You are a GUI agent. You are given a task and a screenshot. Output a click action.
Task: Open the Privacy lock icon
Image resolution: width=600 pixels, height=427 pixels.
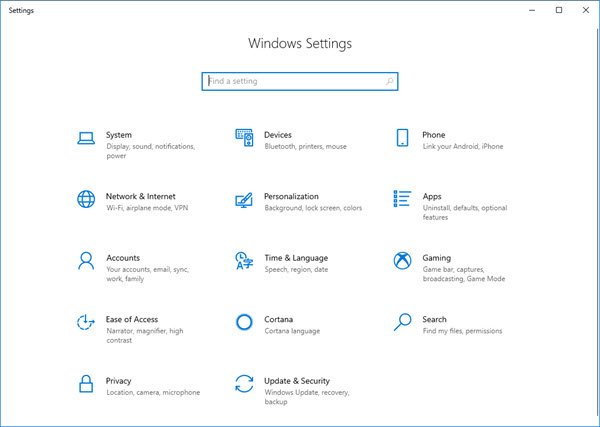click(86, 384)
